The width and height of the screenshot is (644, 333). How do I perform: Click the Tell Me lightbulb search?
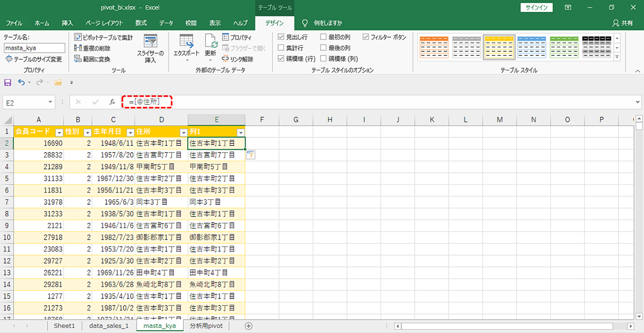tap(305, 23)
